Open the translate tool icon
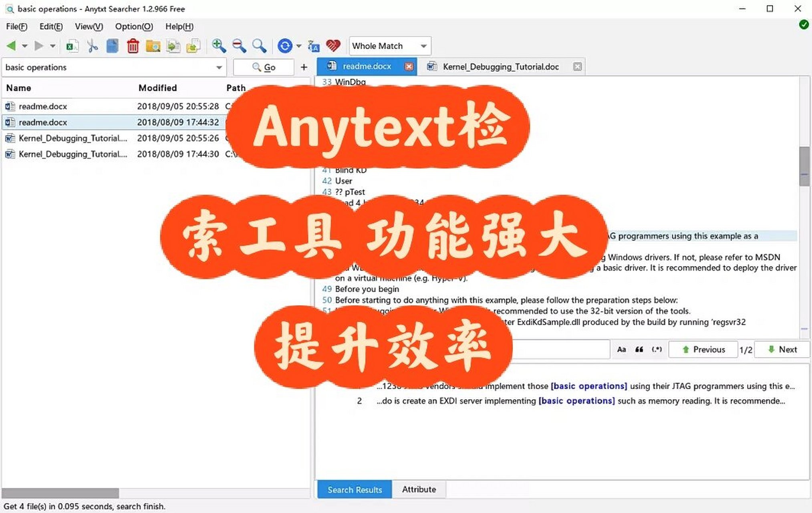This screenshot has height=513, width=812. tap(314, 46)
